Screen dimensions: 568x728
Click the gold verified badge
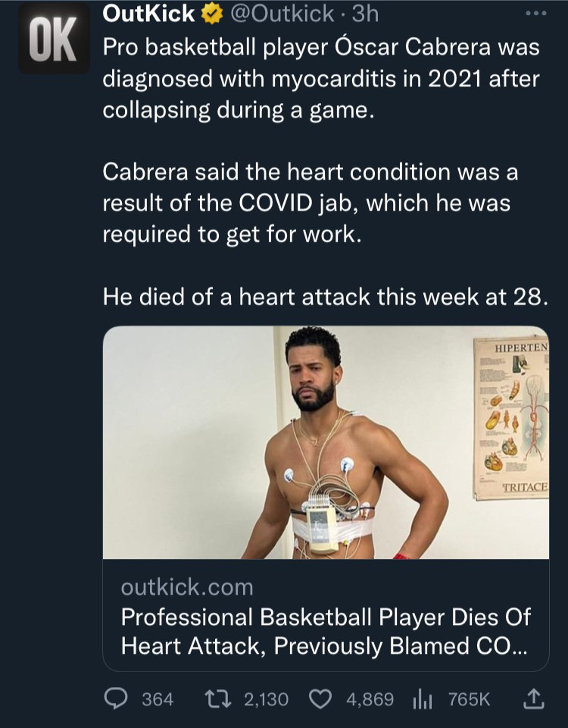click(211, 14)
